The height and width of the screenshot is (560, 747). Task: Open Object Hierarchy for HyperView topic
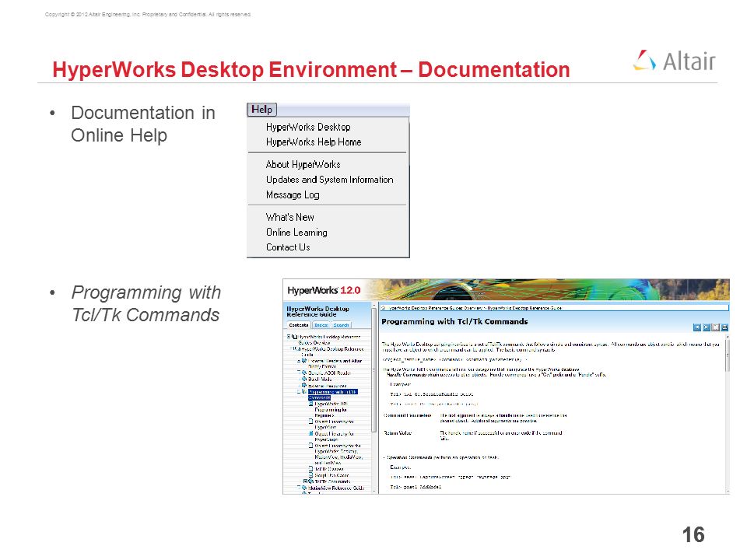click(334, 425)
